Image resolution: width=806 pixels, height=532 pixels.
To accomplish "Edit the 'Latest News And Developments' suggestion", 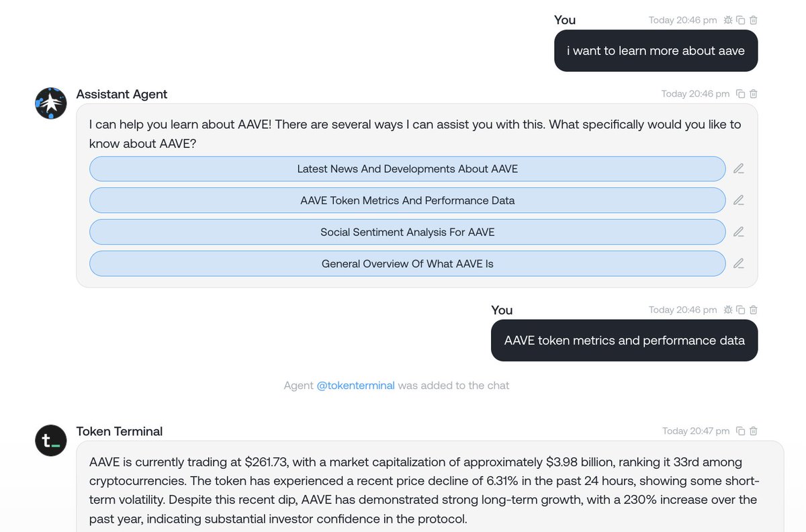I will click(x=738, y=169).
